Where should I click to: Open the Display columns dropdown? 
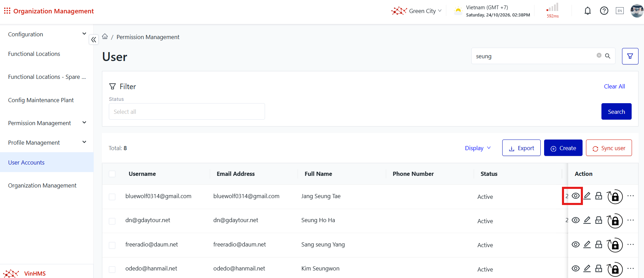tap(478, 148)
